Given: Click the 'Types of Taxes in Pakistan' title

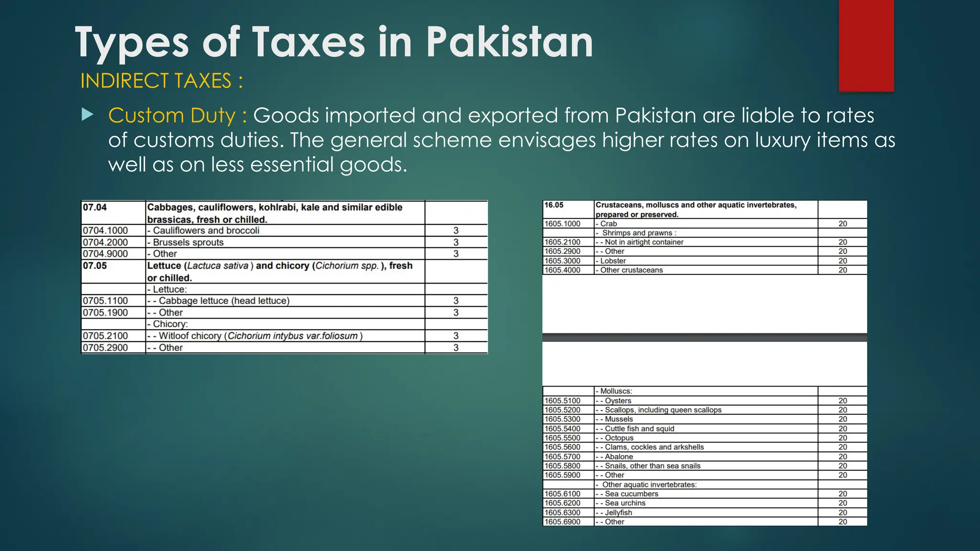Looking at the screenshot, I should point(334,42).
